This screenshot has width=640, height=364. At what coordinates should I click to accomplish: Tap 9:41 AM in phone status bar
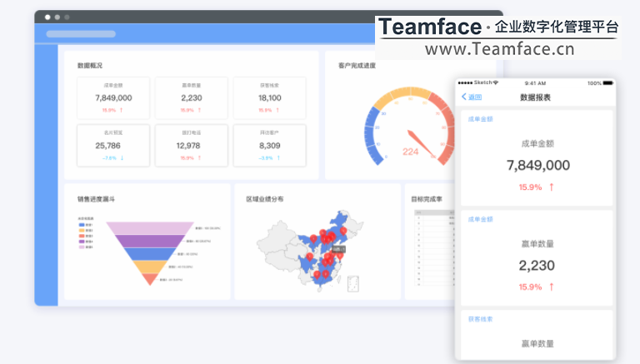[x=535, y=83]
